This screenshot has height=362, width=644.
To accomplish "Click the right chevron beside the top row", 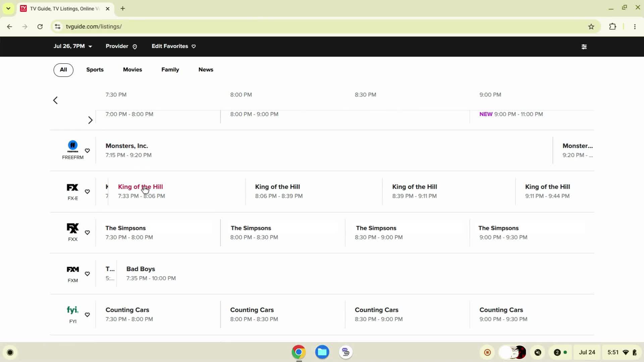I will [x=90, y=120].
